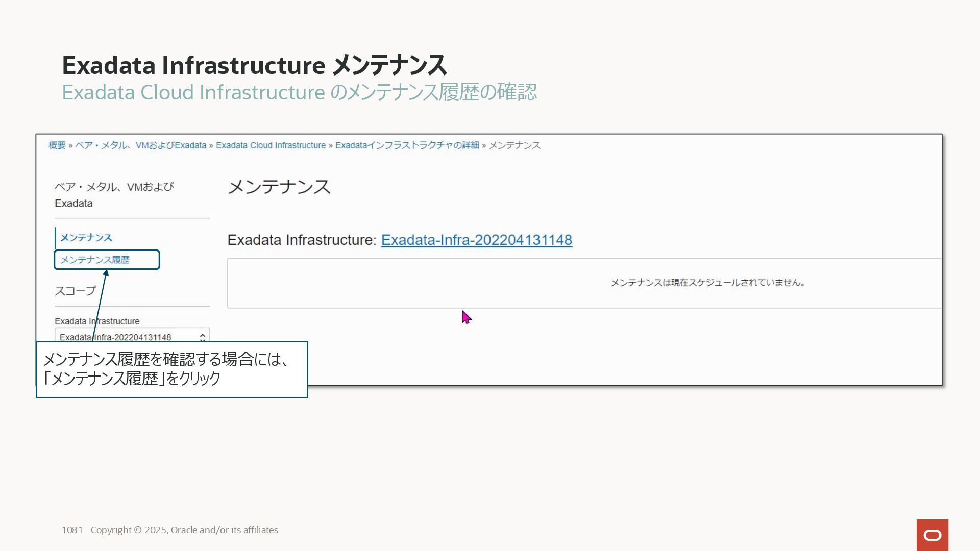
Task: Go to Exadata Cloud Infrastructure breadcrumb
Action: pos(271,145)
